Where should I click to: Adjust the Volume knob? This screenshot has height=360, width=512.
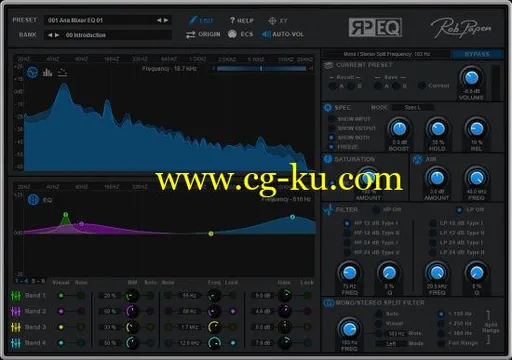(x=471, y=77)
